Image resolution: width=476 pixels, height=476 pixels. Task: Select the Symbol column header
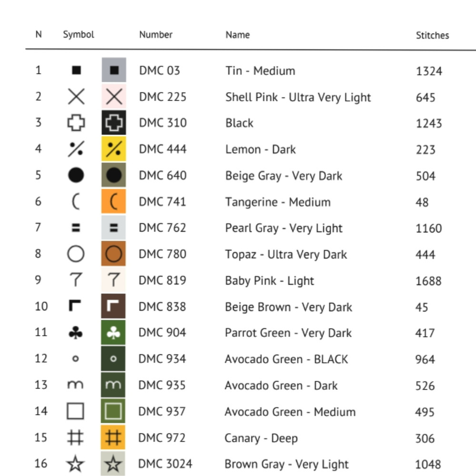point(79,35)
